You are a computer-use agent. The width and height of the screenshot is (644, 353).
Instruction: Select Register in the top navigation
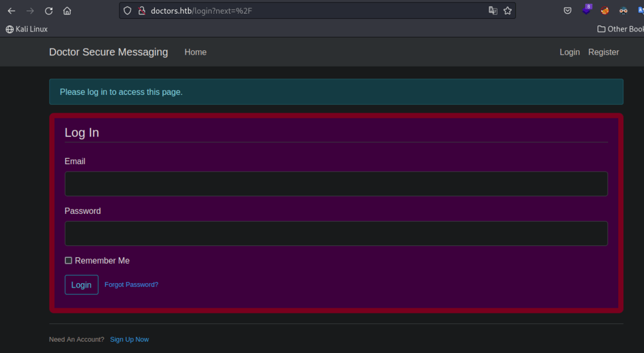click(603, 52)
